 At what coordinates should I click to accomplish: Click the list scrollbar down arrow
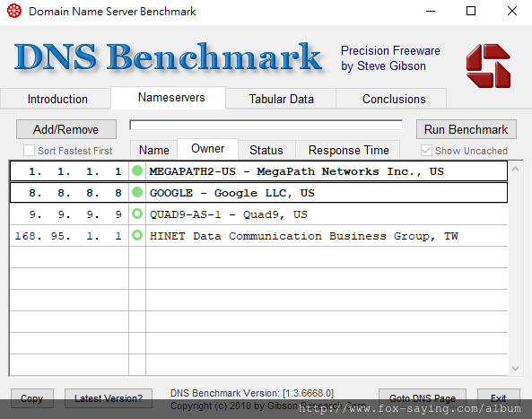[x=515, y=369]
